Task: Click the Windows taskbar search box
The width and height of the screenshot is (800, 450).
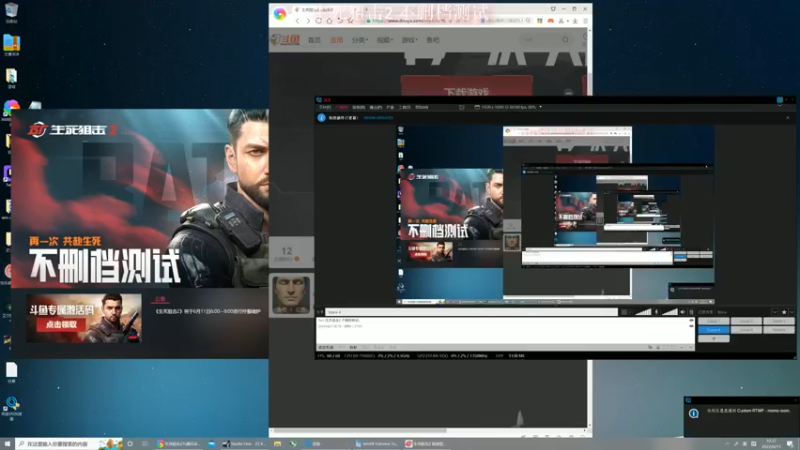Action: click(x=69, y=444)
